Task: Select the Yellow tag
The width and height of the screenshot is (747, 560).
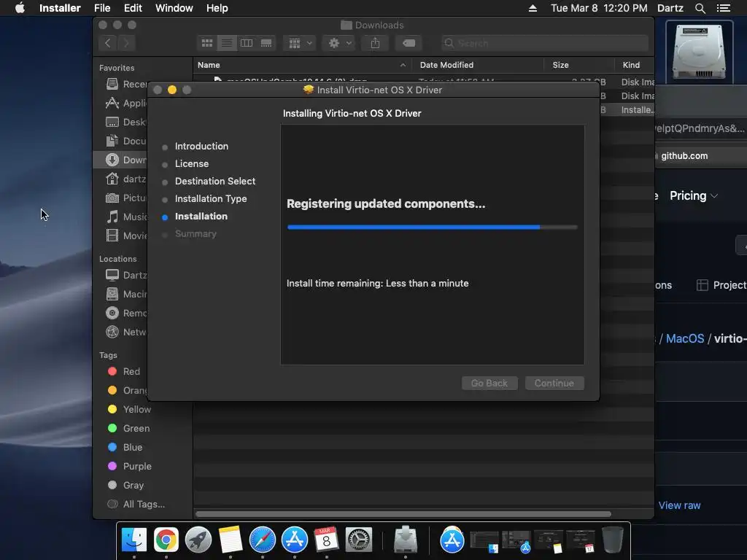Action: tap(130, 410)
